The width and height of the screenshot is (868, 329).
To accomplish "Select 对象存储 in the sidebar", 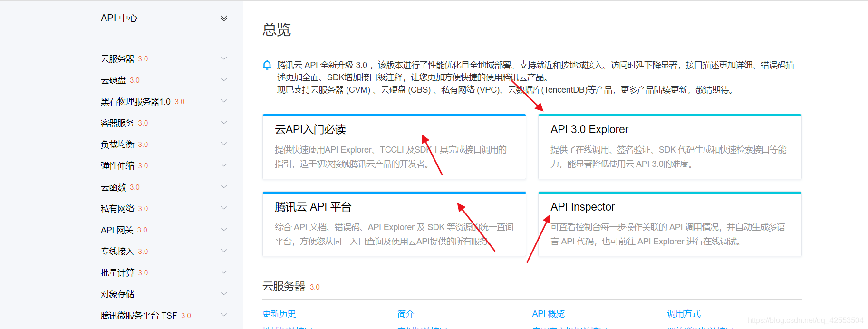I will coord(117,294).
